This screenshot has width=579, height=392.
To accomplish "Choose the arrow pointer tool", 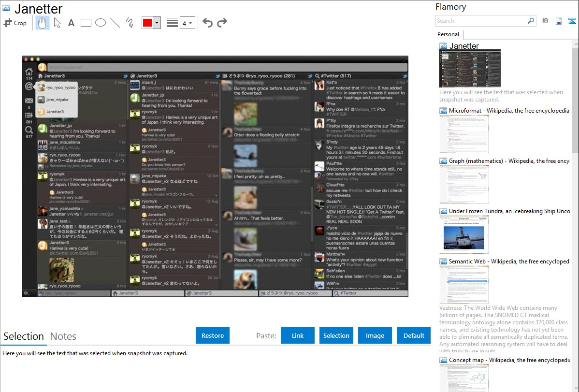I will click(57, 23).
